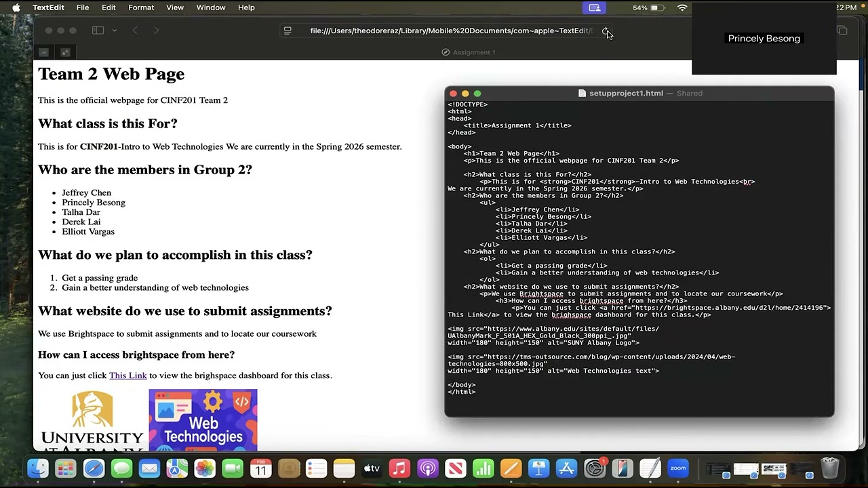Open App Store from the dock
The width and height of the screenshot is (868, 488).
pos(566,468)
